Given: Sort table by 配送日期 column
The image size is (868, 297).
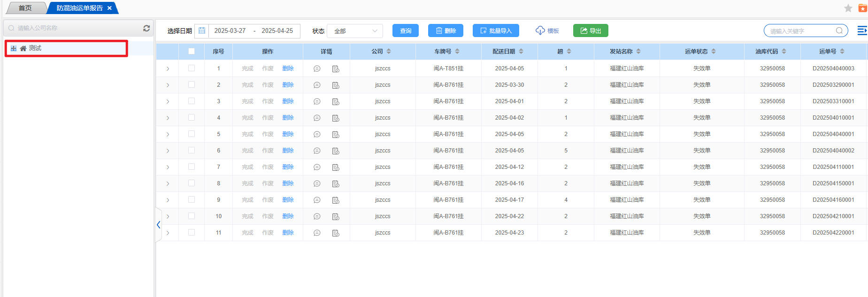Looking at the screenshot, I should coord(508,52).
